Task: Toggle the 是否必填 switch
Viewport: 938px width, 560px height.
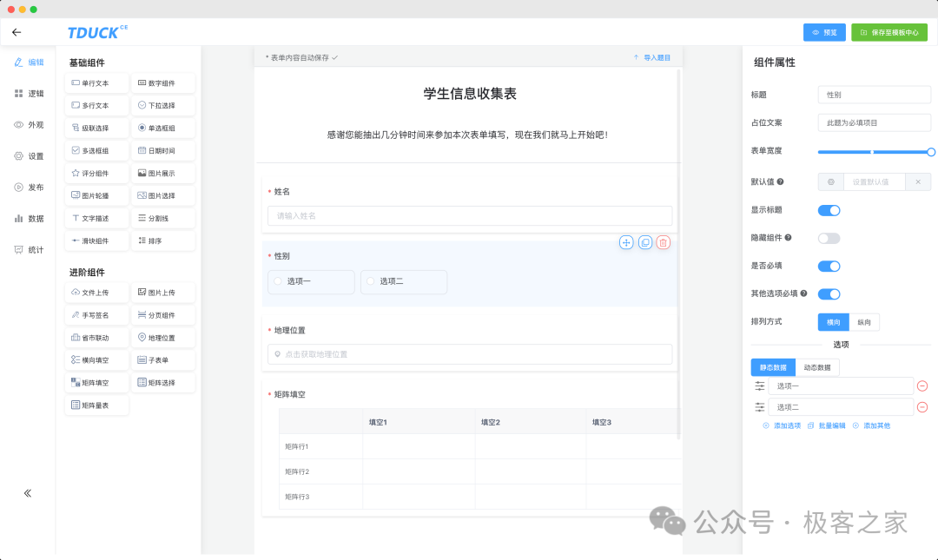Action: coord(829,266)
